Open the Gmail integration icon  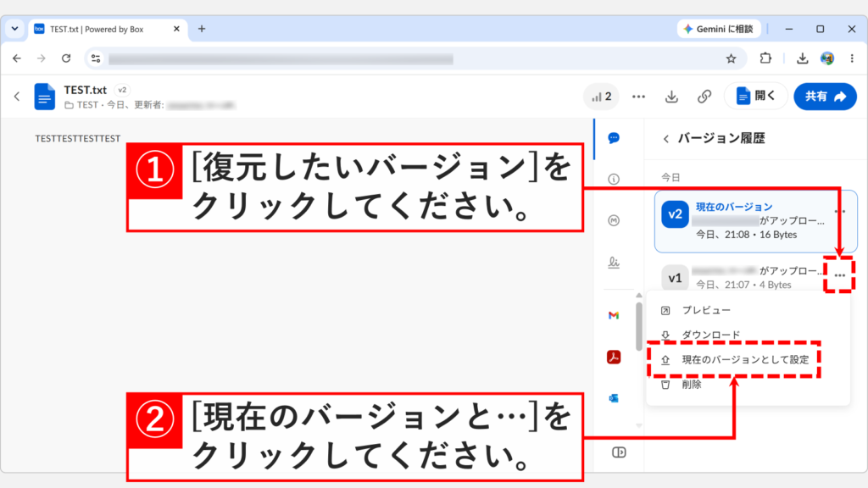pos(614,315)
